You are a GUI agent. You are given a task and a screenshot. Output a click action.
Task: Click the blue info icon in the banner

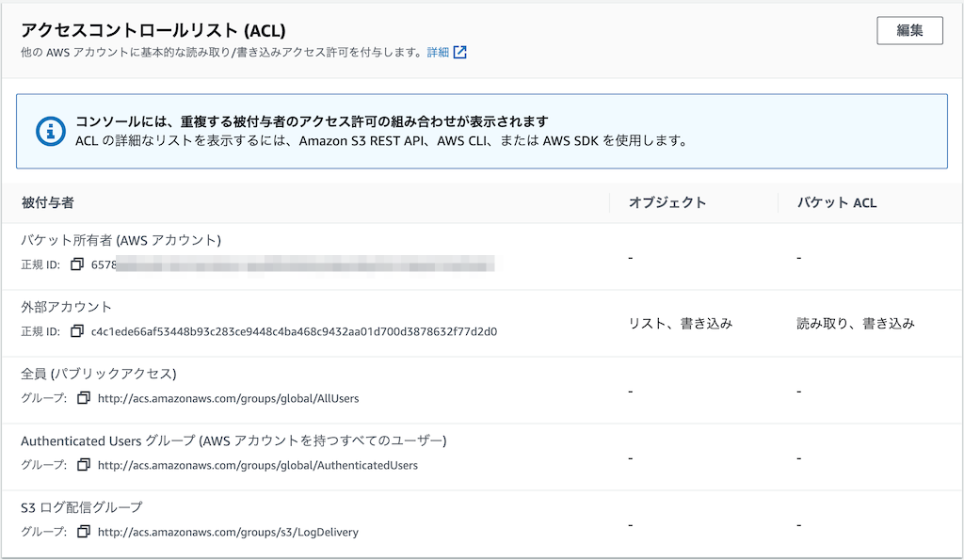point(49,132)
